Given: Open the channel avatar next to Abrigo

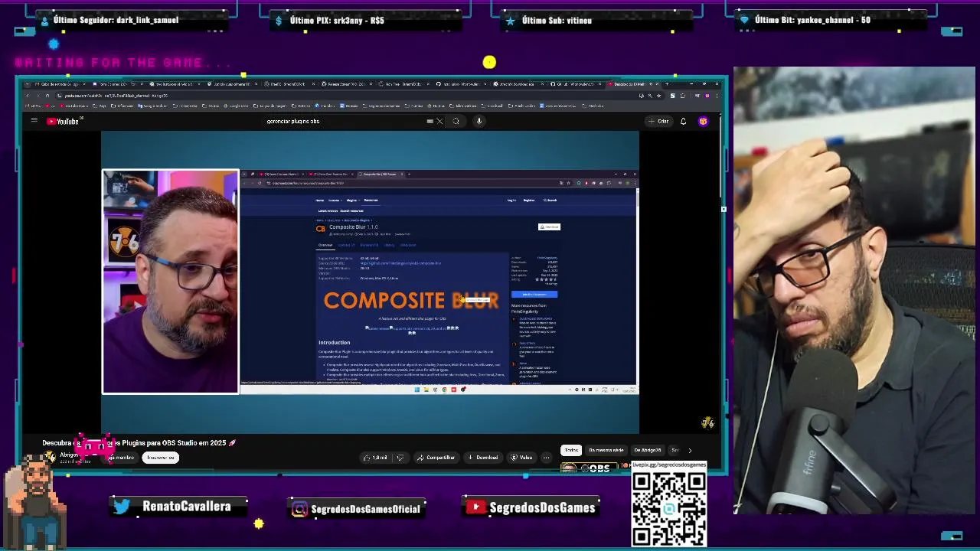Looking at the screenshot, I should (50, 457).
